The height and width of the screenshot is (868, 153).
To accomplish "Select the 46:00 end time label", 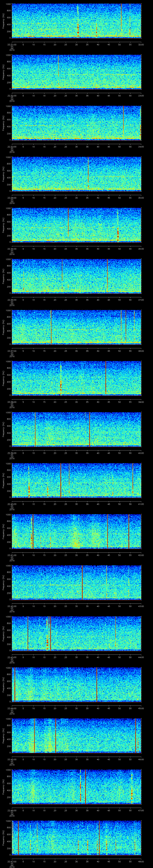I will pos(141,759).
